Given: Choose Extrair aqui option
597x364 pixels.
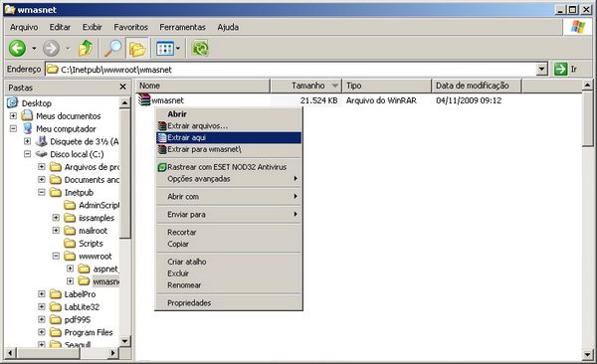Looking at the screenshot, I should tap(229, 137).
